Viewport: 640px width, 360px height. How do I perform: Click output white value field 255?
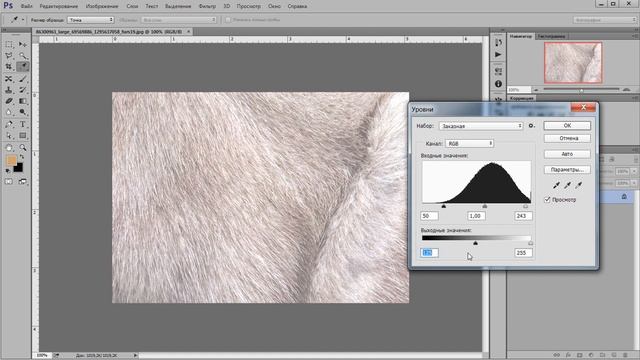click(523, 253)
